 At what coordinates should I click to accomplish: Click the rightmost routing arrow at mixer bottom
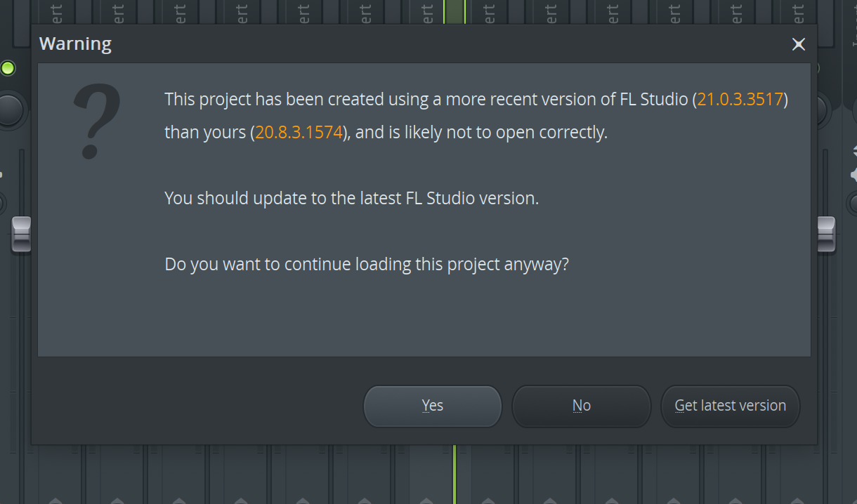coord(797,500)
